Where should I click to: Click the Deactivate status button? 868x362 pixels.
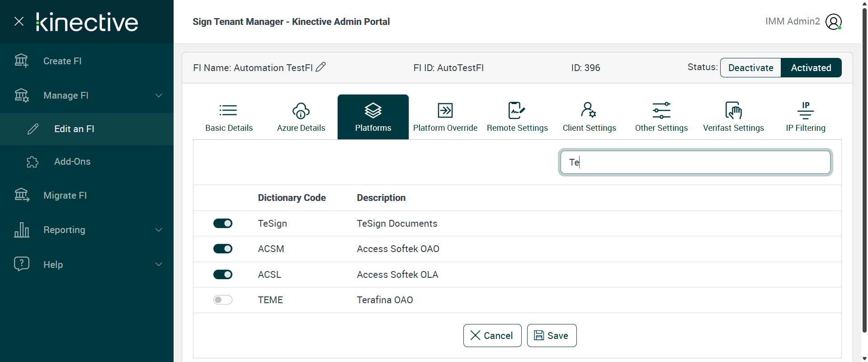point(750,68)
